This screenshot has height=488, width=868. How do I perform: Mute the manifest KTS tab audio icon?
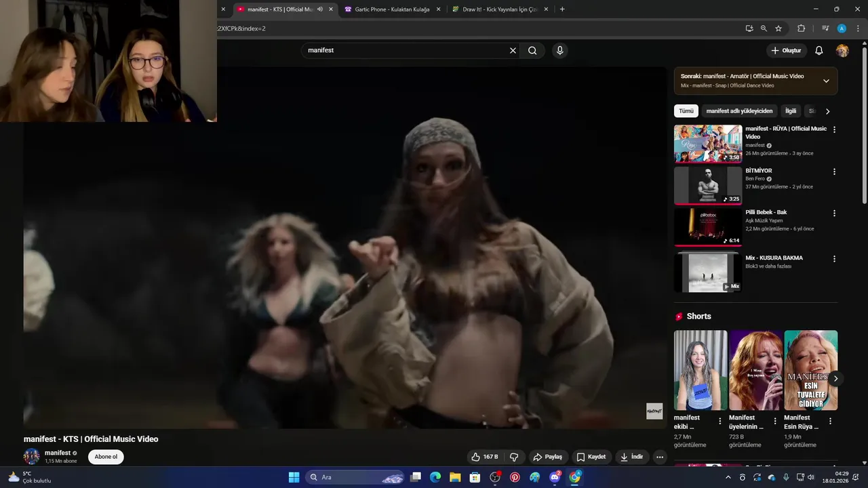tap(320, 9)
